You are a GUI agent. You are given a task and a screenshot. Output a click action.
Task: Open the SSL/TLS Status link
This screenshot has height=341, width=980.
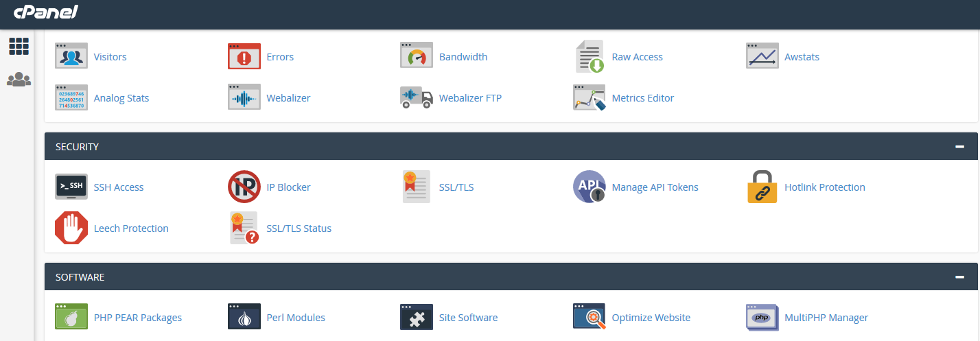[299, 228]
